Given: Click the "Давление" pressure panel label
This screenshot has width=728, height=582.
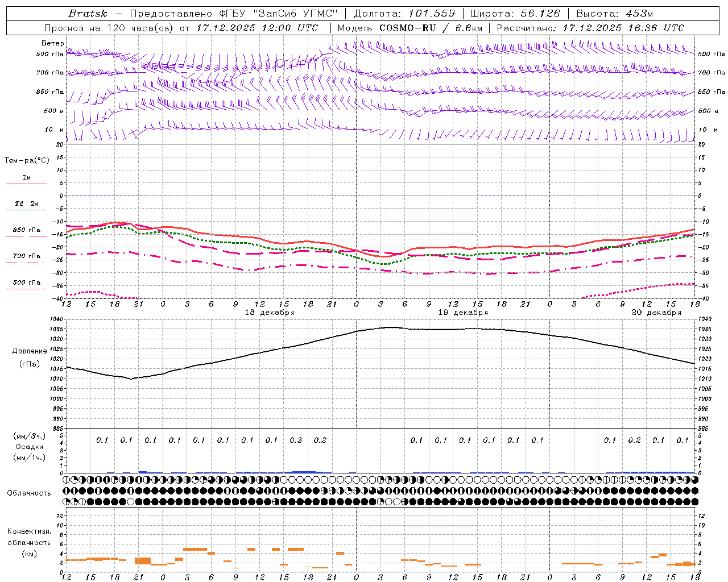Looking at the screenshot, I should [x=30, y=351].
